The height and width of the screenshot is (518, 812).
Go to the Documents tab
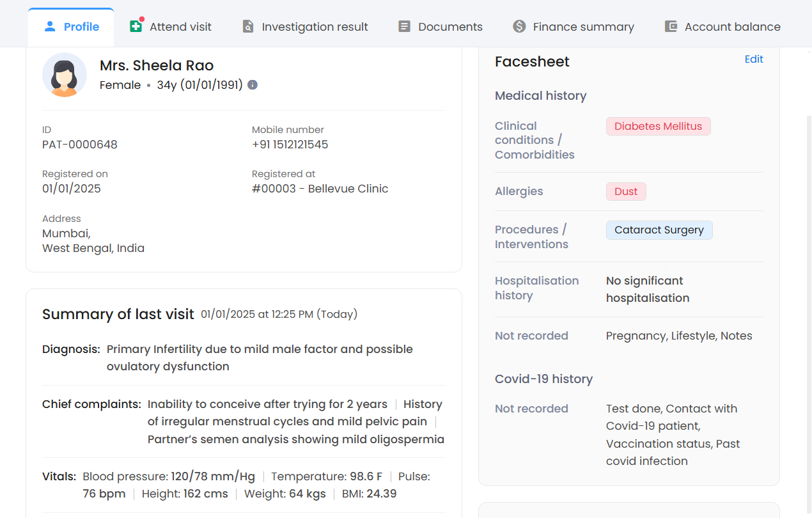(450, 27)
